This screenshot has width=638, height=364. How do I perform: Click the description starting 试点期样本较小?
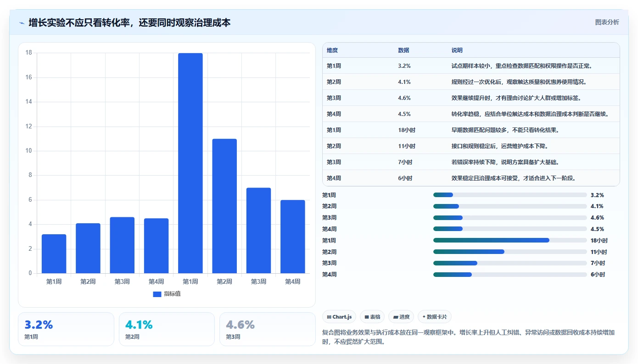coord(522,66)
